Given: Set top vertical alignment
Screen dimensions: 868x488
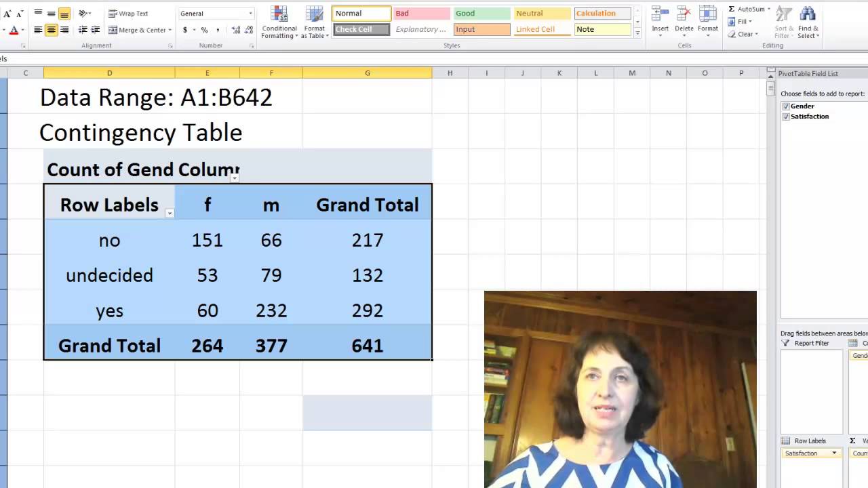Looking at the screenshot, I should click(38, 14).
